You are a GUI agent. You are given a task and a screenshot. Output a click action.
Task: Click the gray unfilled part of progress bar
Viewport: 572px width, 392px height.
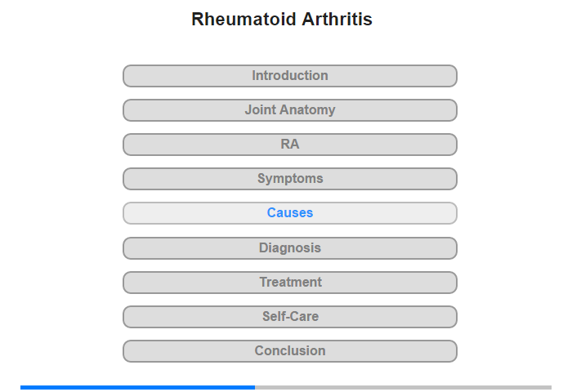[403, 387]
